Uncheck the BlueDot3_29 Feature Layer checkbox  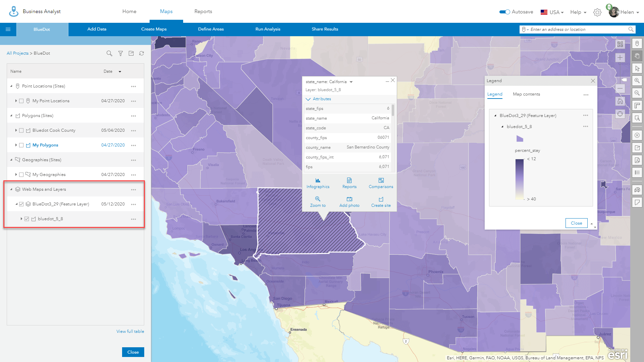coord(21,204)
